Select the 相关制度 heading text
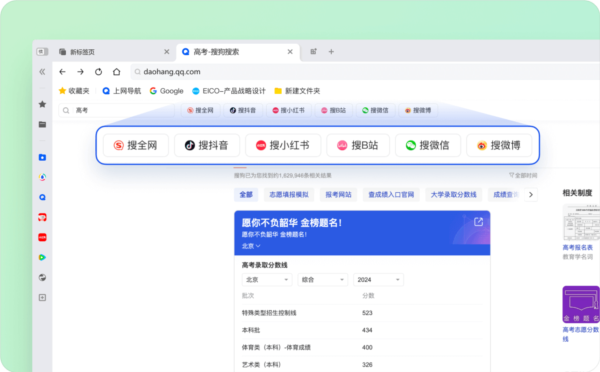600x372 pixels. pos(577,193)
